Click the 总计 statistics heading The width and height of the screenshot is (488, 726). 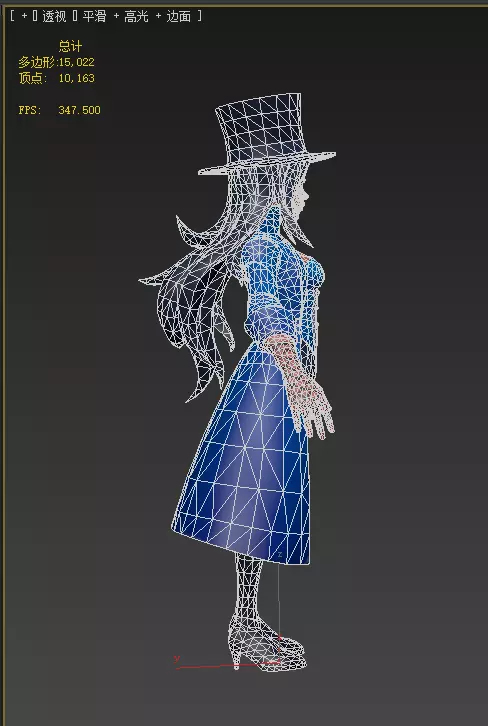[70, 46]
